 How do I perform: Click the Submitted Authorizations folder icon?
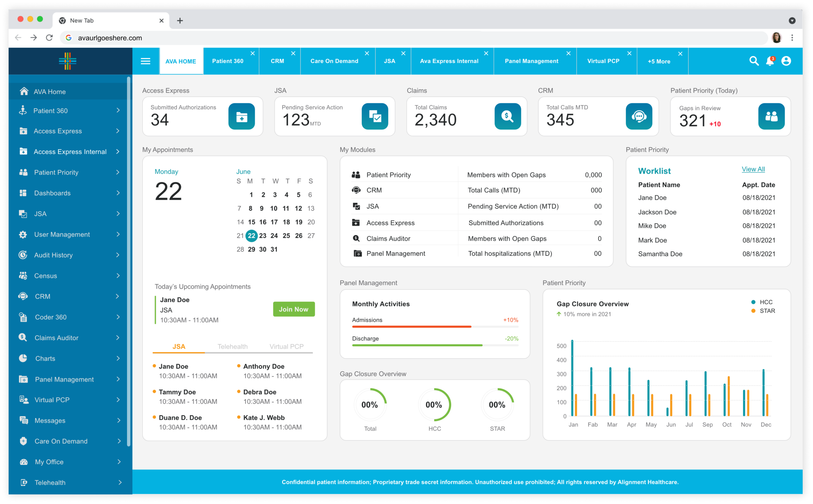point(242,116)
